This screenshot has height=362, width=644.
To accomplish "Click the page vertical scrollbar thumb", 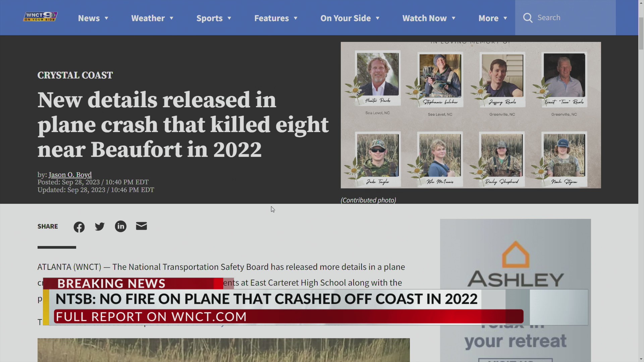I will pyautogui.click(x=641, y=34).
